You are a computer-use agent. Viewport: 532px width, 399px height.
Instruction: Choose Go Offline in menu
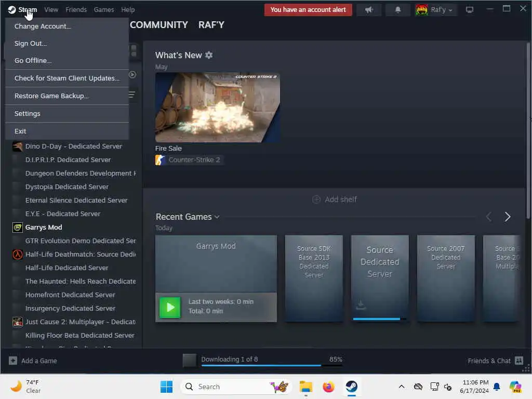(67, 60)
